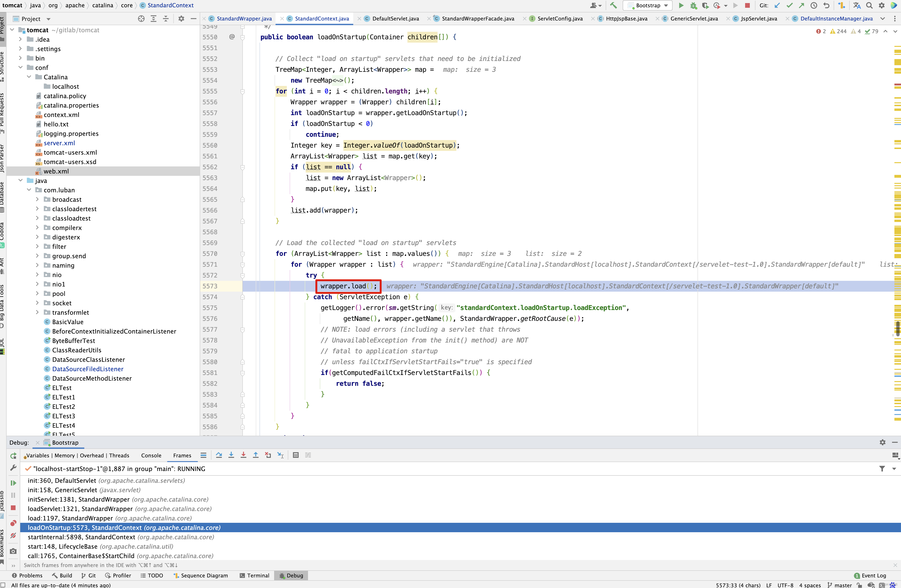
Task: Show hidden editor tabs chevron
Action: click(883, 19)
